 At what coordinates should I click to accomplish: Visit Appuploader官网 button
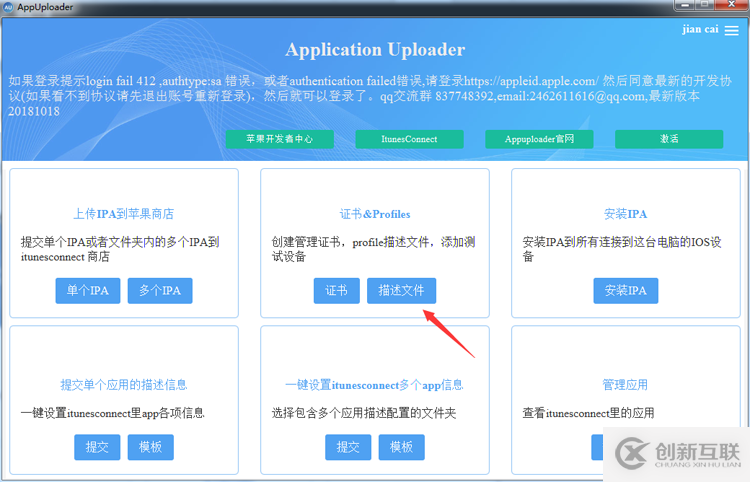tap(539, 139)
